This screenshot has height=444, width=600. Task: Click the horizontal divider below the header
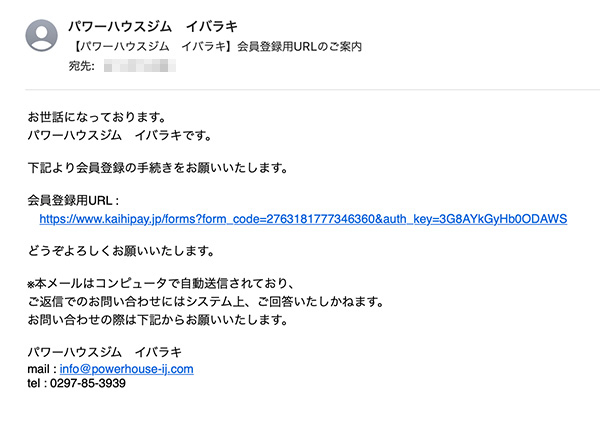point(312,90)
